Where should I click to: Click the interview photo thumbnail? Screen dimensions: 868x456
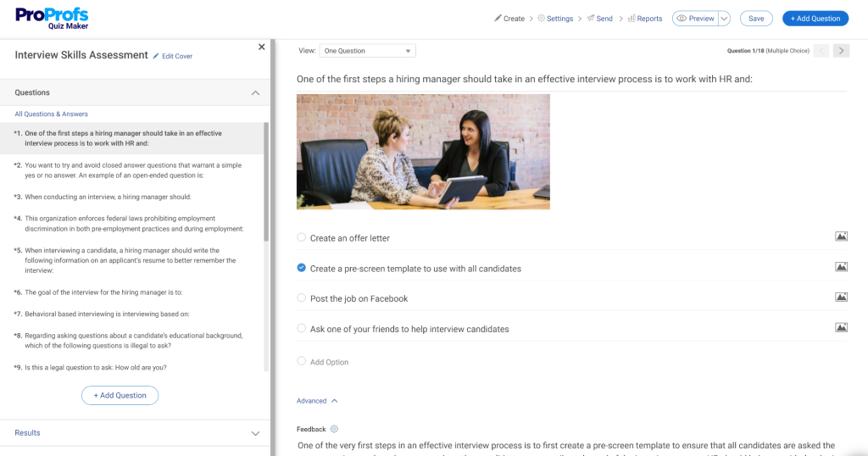coord(423,151)
